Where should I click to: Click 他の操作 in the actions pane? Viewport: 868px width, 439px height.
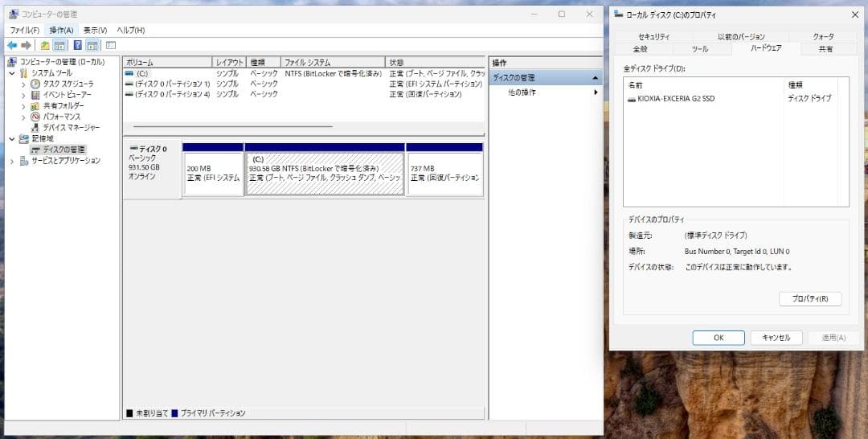point(522,92)
